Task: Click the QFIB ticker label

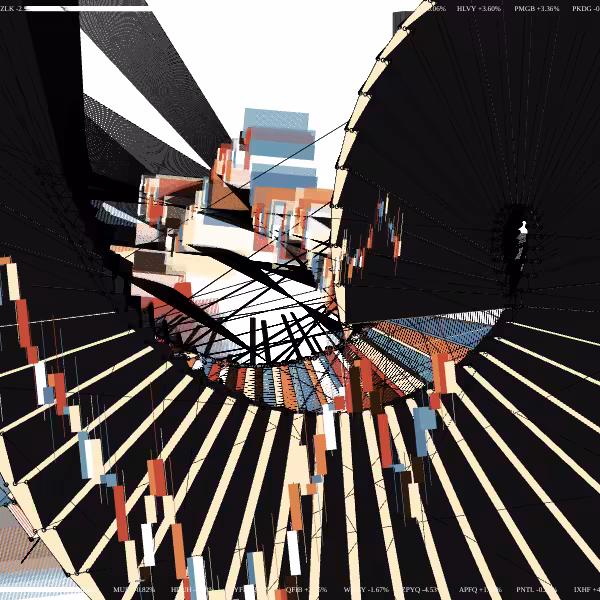Action: click(x=306, y=590)
